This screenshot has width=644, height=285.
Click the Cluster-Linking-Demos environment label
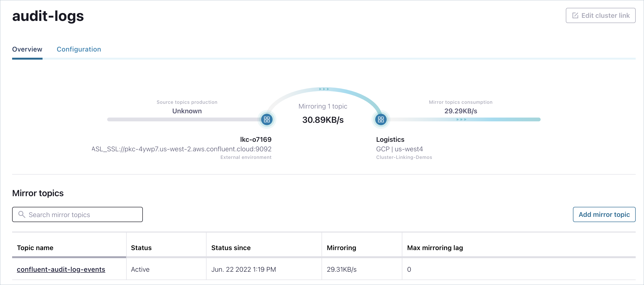coord(404,157)
